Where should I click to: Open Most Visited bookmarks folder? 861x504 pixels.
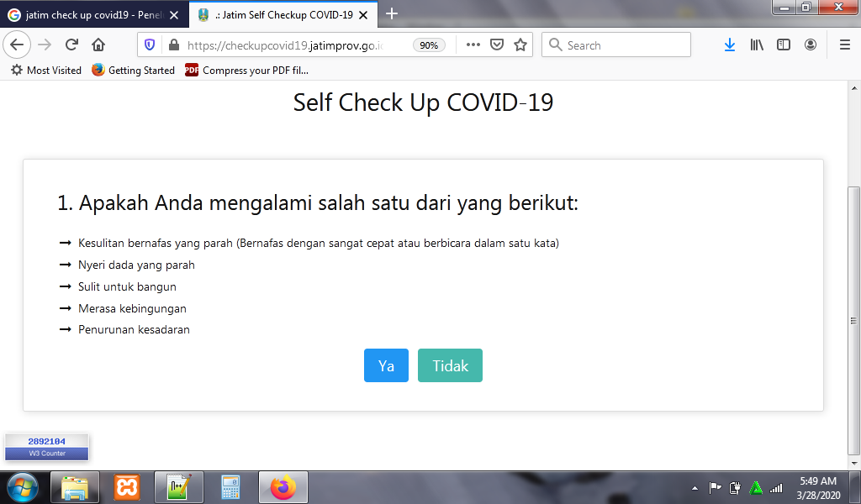46,71
